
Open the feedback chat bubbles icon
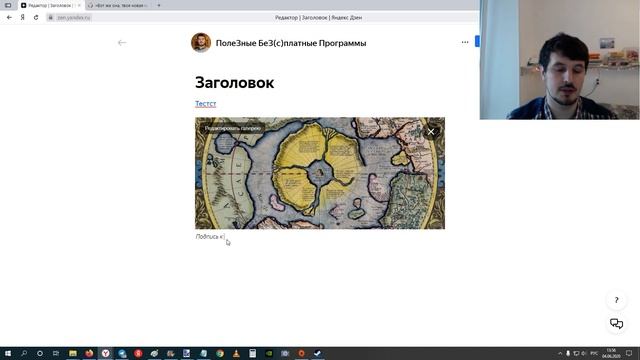[616, 324]
